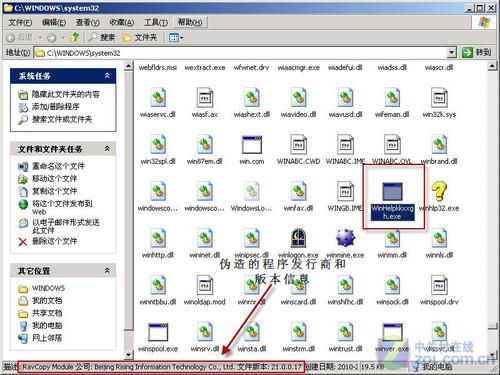The height and width of the screenshot is (375, 500).
Task: Open the 收藏(A) menu
Action: (122, 22)
